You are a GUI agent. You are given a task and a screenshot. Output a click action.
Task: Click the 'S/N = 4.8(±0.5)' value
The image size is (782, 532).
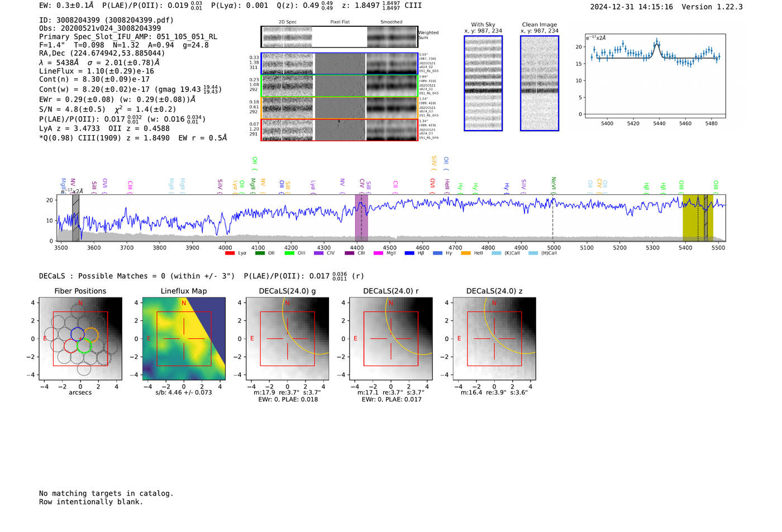(x=72, y=109)
